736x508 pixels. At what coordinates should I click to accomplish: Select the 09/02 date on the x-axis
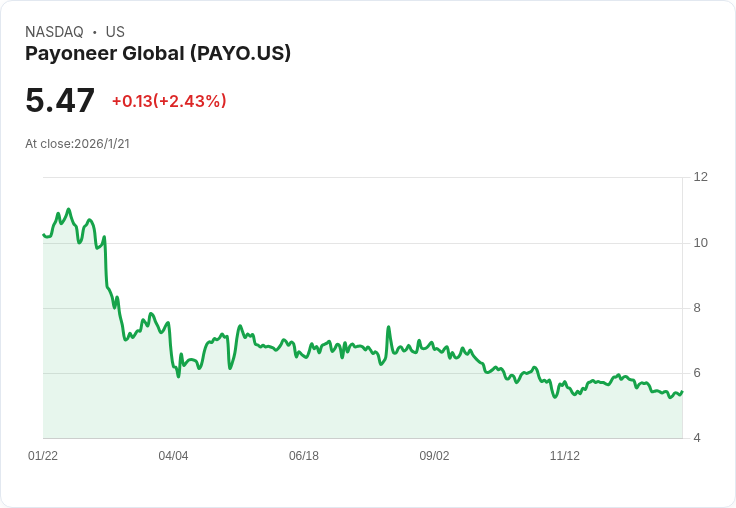tap(434, 456)
